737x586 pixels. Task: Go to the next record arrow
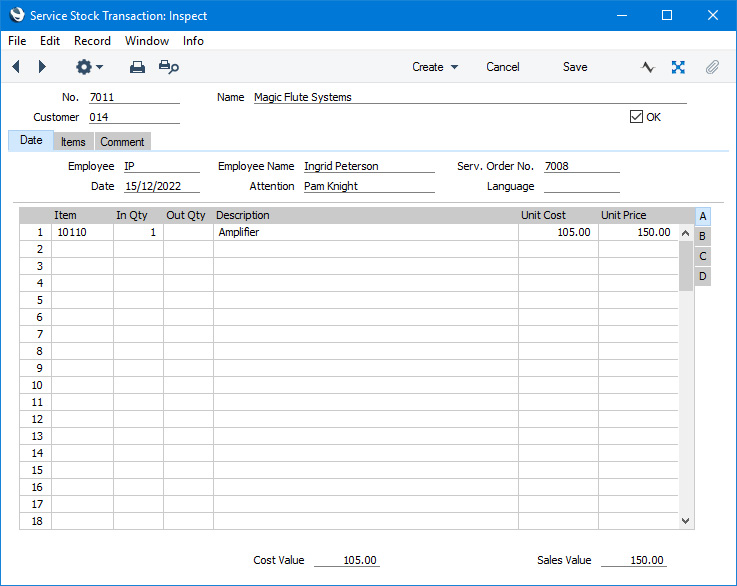42,67
